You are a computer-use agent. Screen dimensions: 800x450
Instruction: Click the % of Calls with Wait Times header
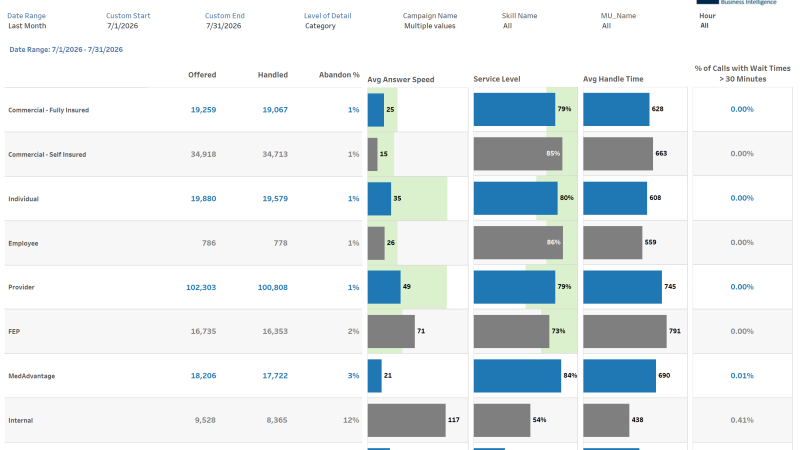(742, 73)
